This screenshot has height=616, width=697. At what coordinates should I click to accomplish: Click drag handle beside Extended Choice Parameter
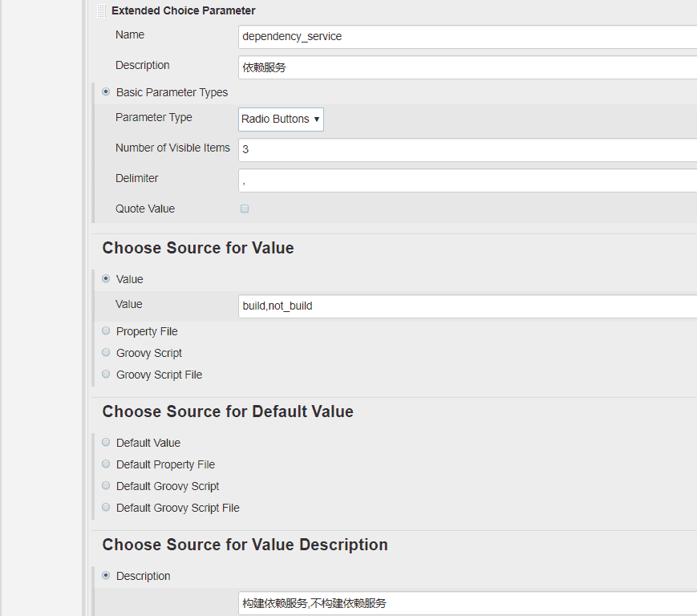click(101, 11)
